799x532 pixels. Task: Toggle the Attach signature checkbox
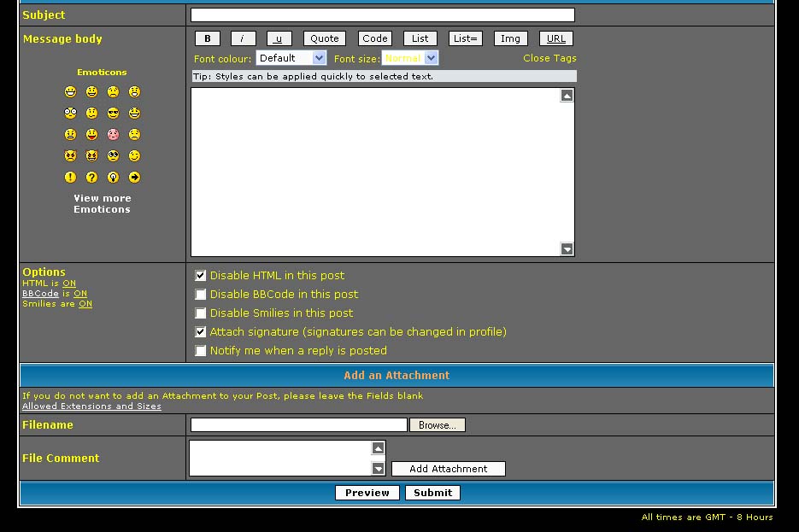[201, 332]
